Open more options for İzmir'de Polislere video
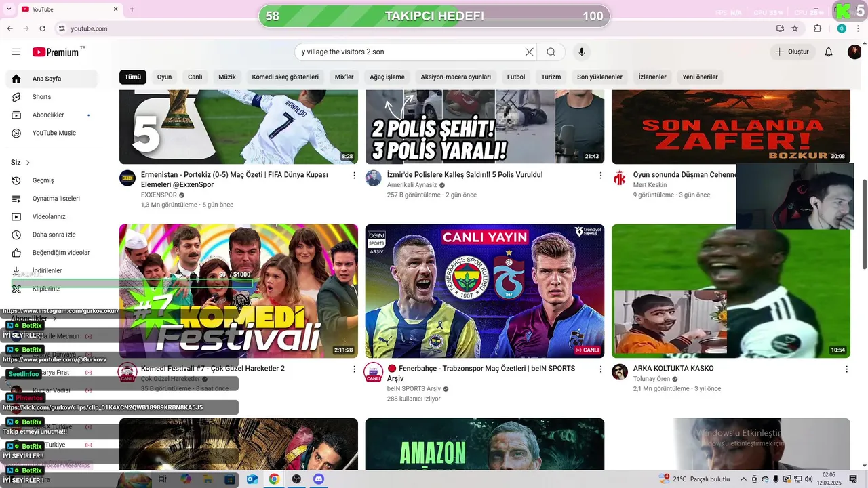This screenshot has width=868, height=488. coord(600,176)
